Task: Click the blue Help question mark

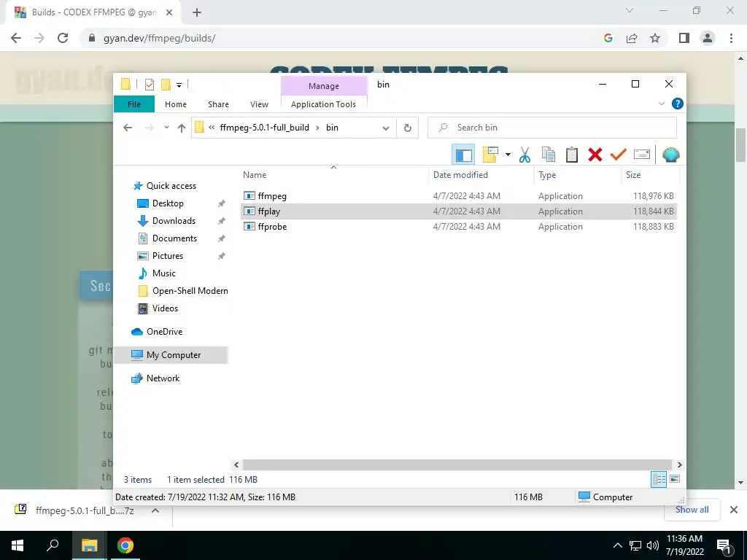Action: 678,104
